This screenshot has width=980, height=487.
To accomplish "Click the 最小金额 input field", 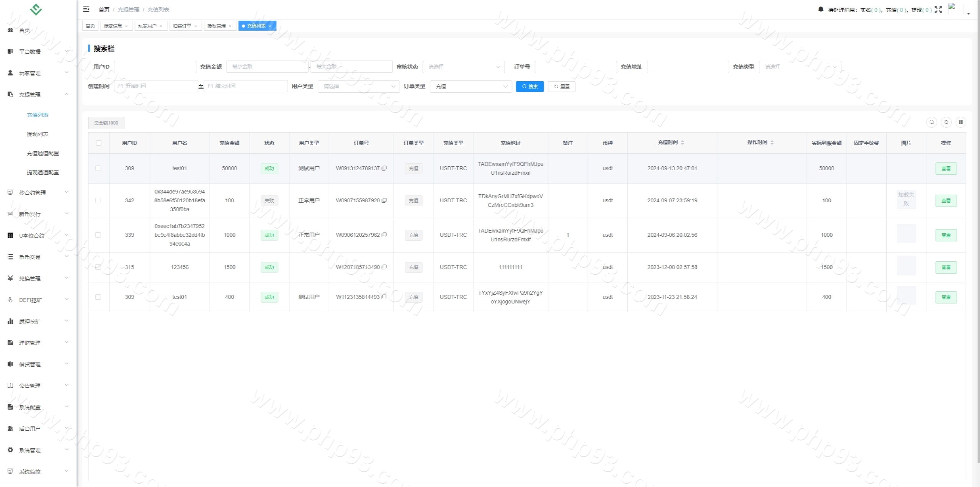I will (267, 67).
